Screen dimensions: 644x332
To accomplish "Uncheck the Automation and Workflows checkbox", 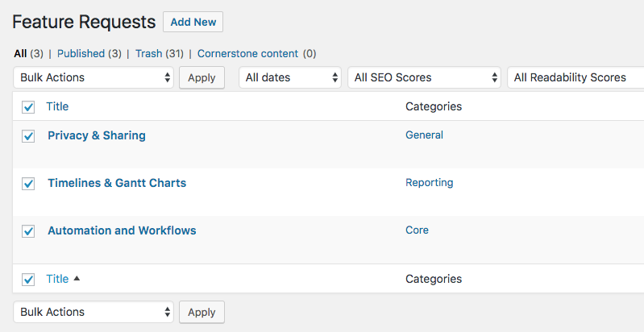I will tap(28, 231).
